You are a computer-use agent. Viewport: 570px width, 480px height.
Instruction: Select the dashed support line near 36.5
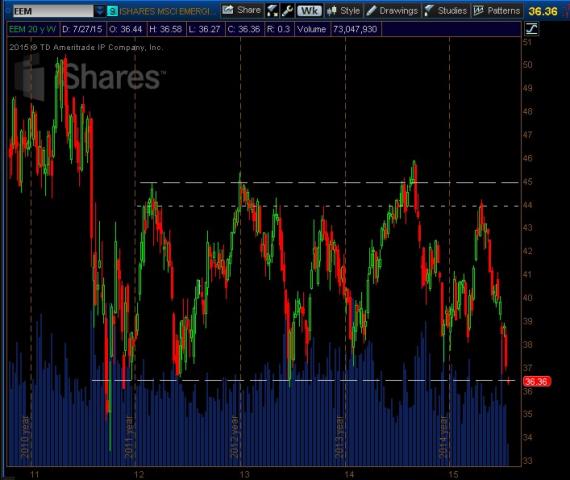(x=303, y=380)
